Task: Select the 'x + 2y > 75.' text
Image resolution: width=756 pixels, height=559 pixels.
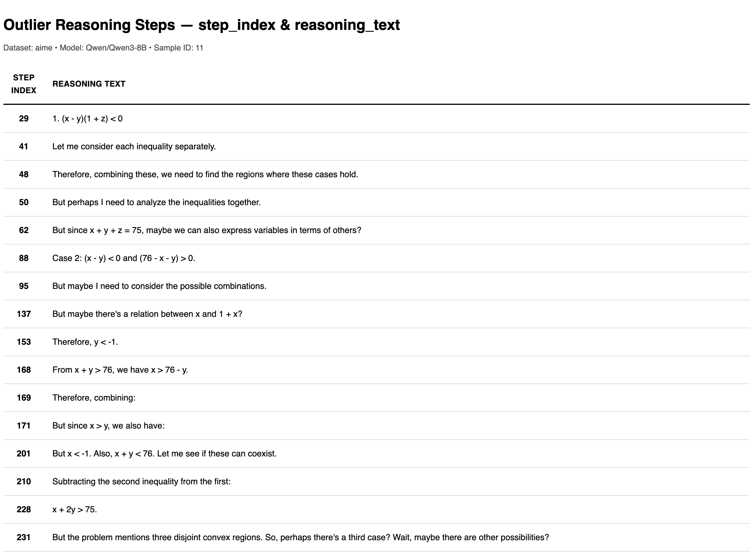Action: [74, 509]
